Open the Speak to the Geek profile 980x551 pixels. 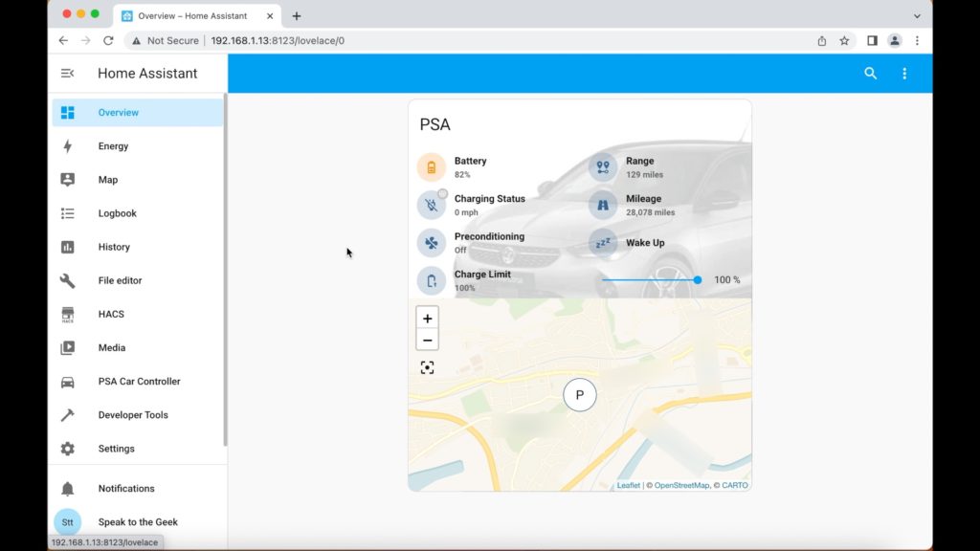coord(138,522)
